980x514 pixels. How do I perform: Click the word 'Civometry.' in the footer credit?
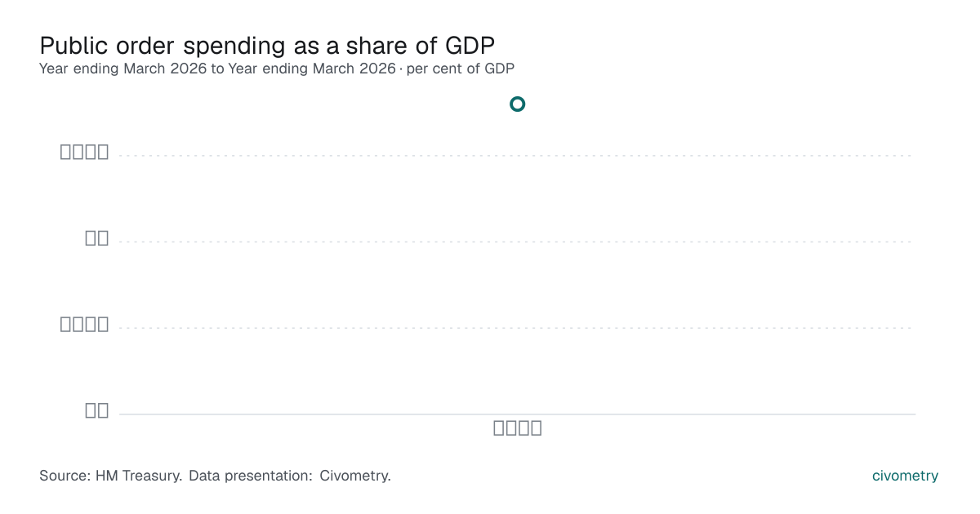355,476
